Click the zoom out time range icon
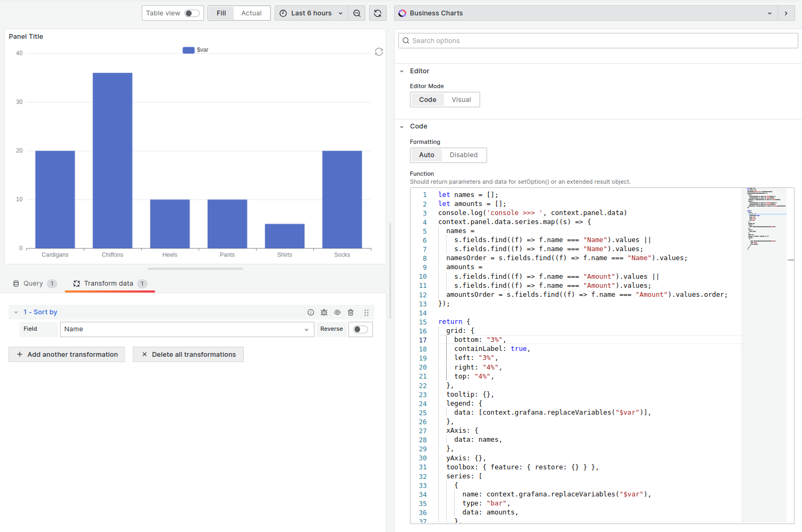 click(x=356, y=13)
